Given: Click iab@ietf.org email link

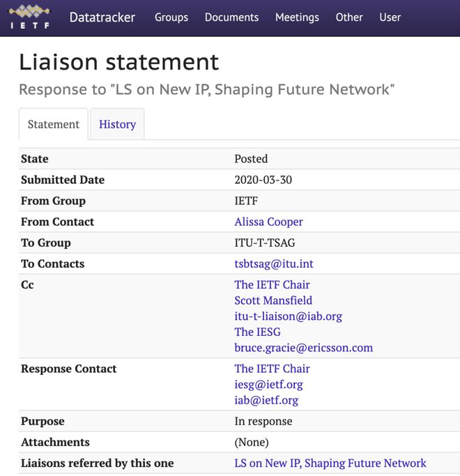Looking at the screenshot, I should click(266, 401).
